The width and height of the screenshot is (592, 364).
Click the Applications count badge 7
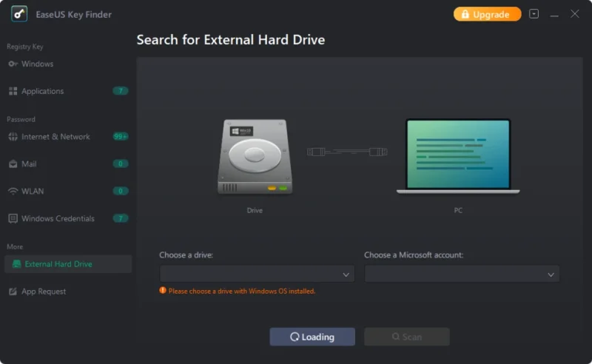121,91
